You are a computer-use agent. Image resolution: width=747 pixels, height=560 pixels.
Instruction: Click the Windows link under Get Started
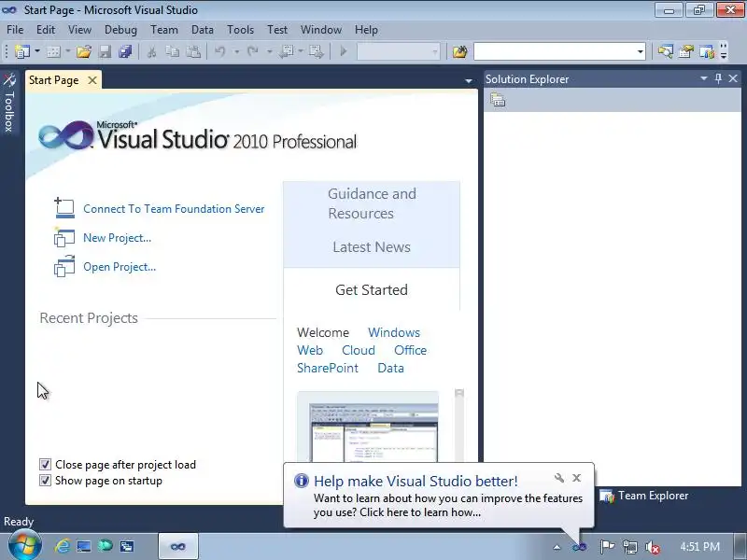tap(394, 332)
